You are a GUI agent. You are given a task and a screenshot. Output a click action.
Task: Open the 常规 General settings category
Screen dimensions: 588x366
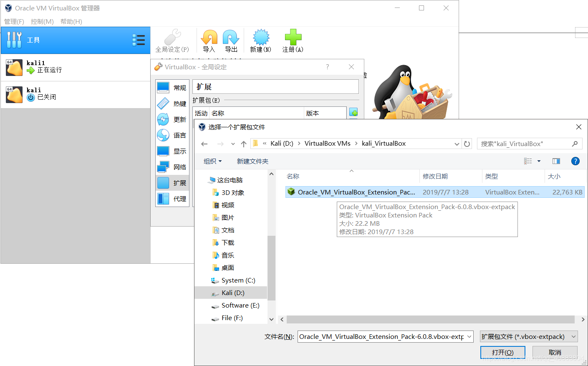pos(172,88)
